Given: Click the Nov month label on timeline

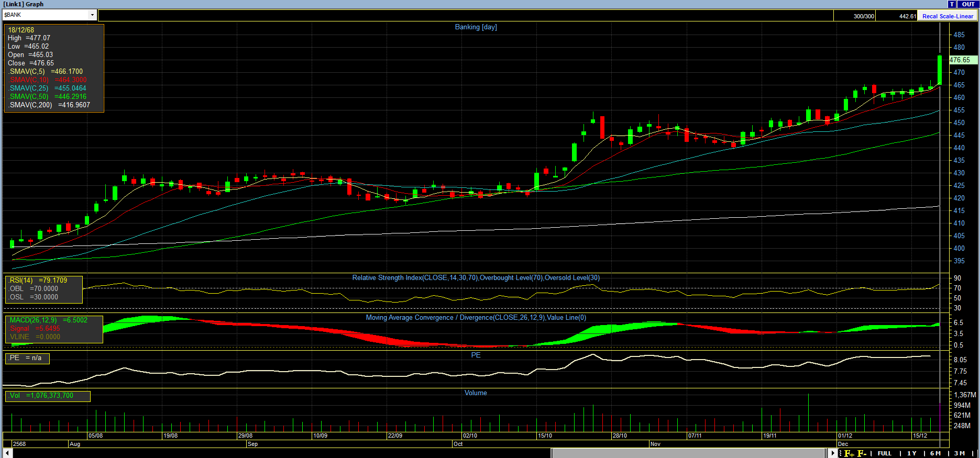Looking at the screenshot, I should 655,444.
